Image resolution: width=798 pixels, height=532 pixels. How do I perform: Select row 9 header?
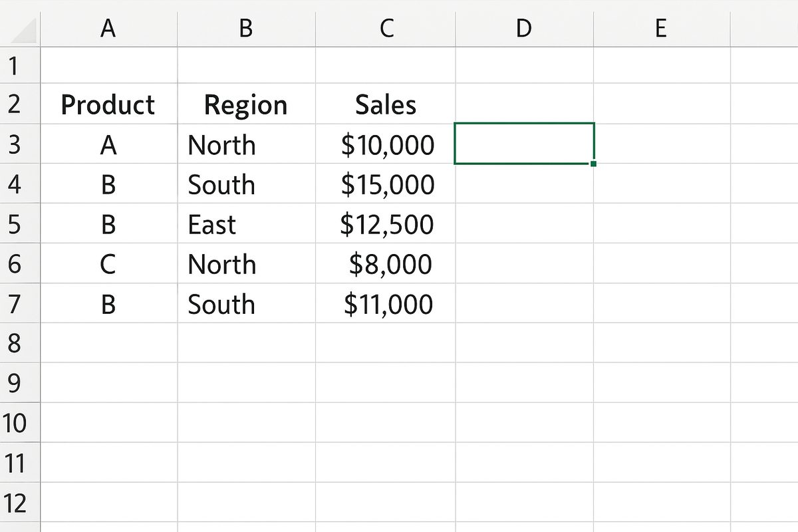(20, 382)
